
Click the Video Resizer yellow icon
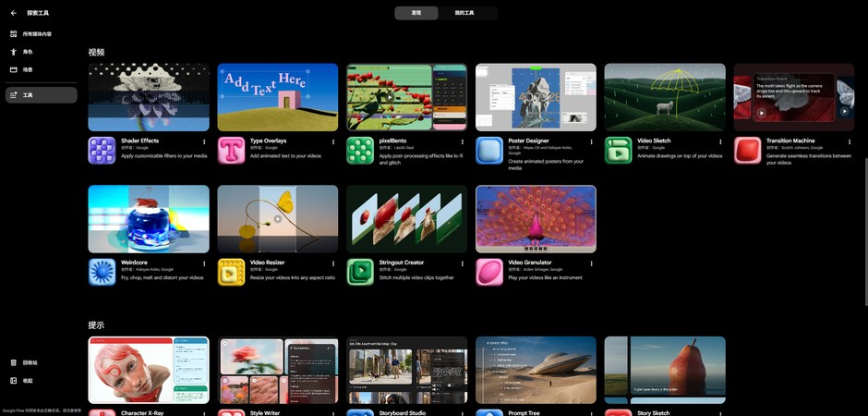click(232, 272)
